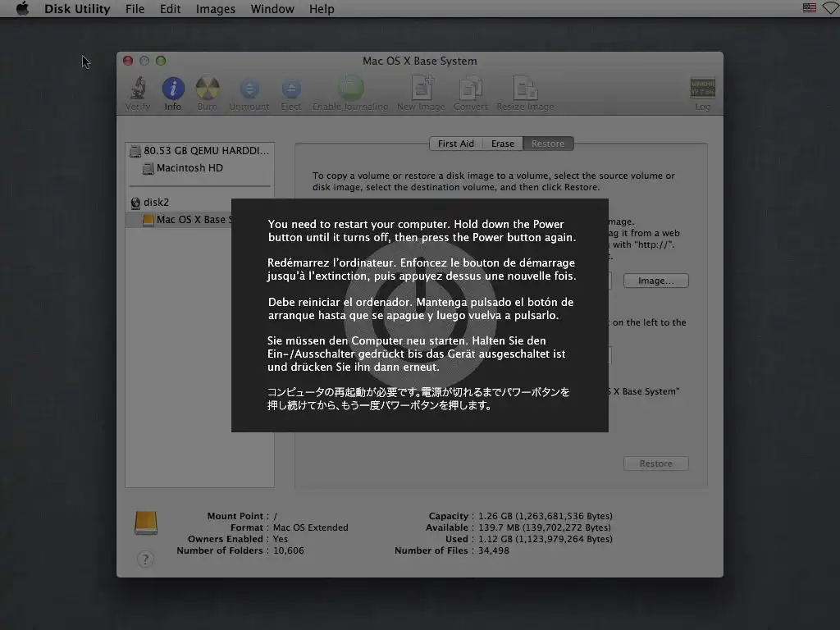Click the US flag input menu icon
The width and height of the screenshot is (840, 630).
click(x=810, y=8)
